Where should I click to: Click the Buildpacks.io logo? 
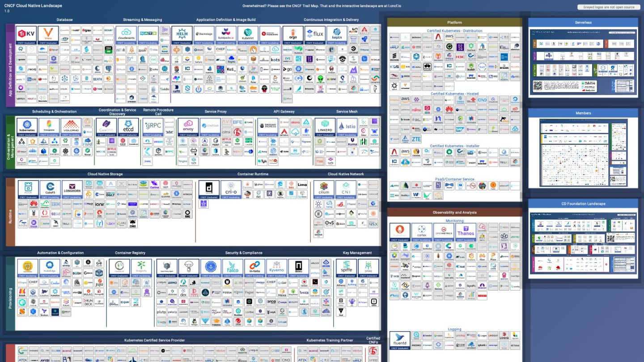(225, 35)
